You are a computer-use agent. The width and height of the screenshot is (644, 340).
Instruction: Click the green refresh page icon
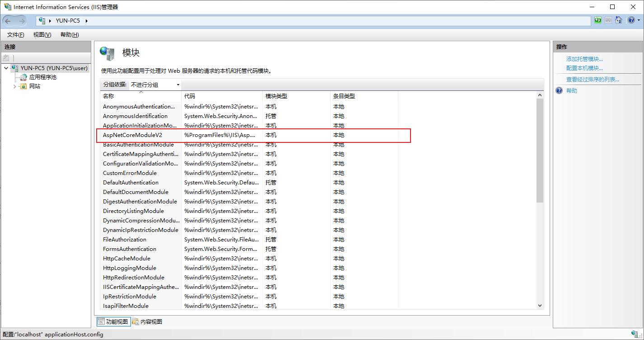coord(598,20)
